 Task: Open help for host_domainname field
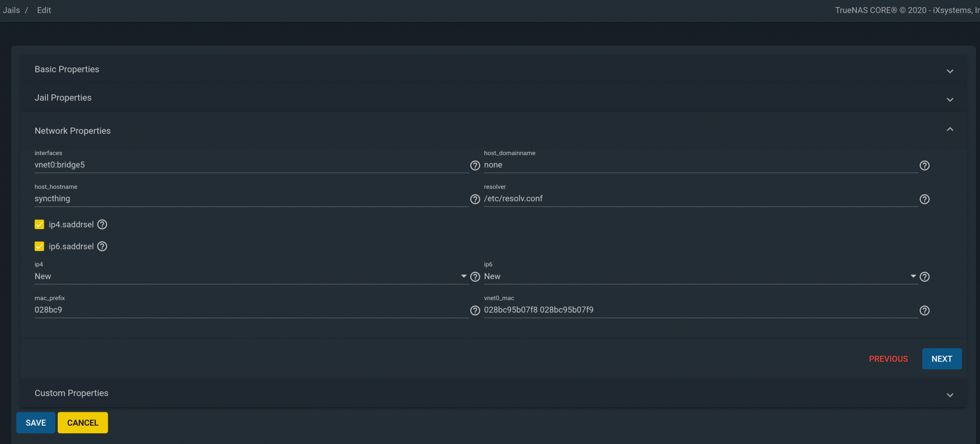pyautogui.click(x=924, y=165)
